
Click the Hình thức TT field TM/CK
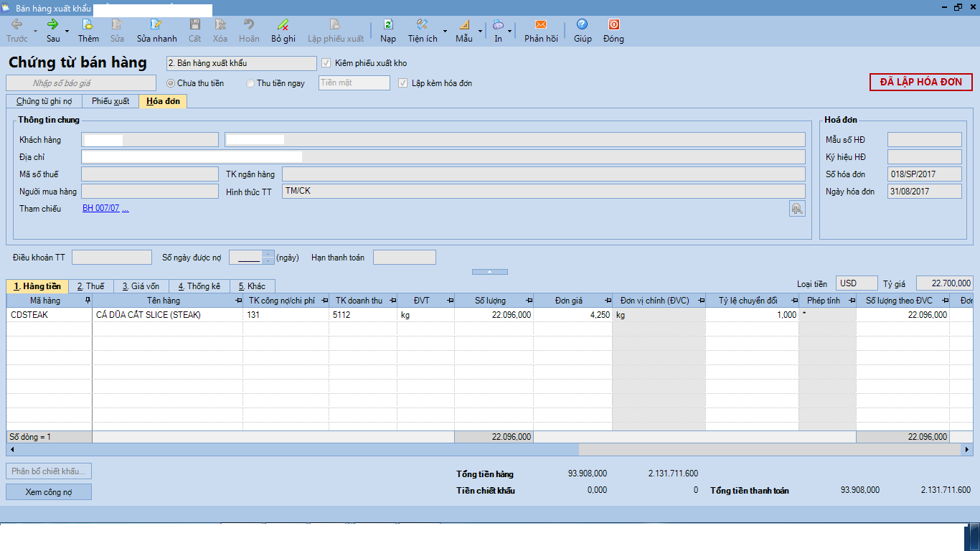click(544, 192)
